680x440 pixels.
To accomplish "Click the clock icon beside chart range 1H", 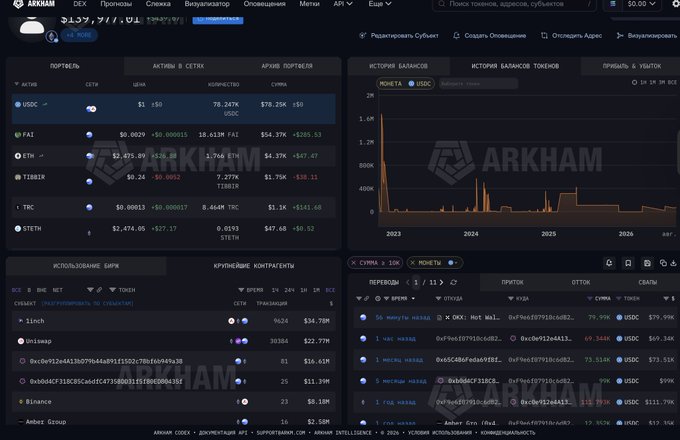I will click(x=634, y=82).
